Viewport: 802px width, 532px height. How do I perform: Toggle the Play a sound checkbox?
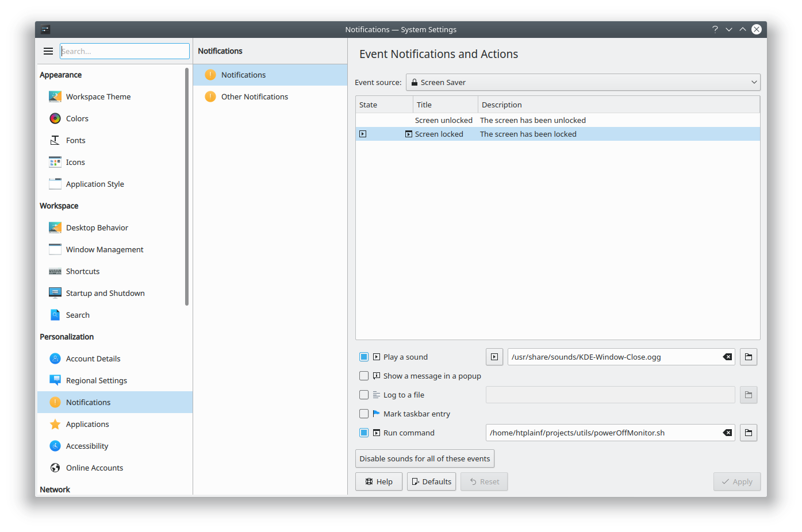click(364, 357)
